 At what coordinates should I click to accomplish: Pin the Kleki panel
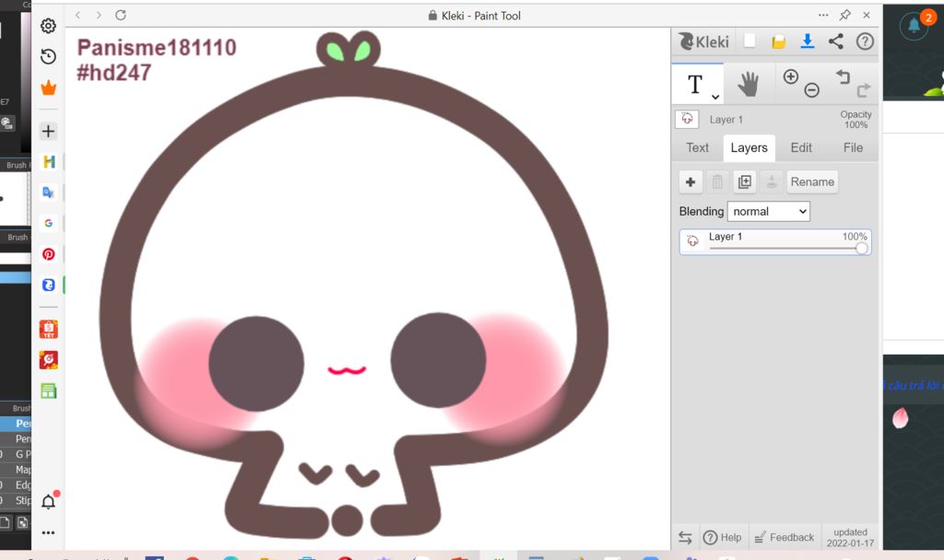pyautogui.click(x=845, y=15)
